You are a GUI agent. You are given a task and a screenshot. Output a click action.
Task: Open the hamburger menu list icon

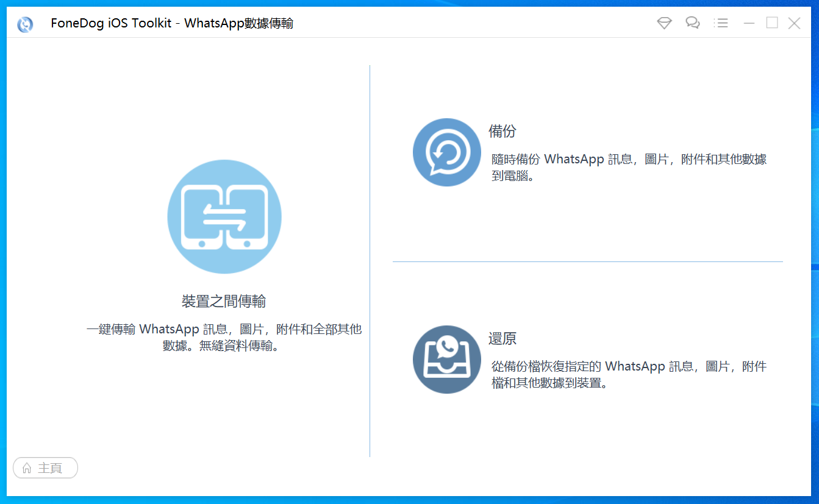(721, 23)
